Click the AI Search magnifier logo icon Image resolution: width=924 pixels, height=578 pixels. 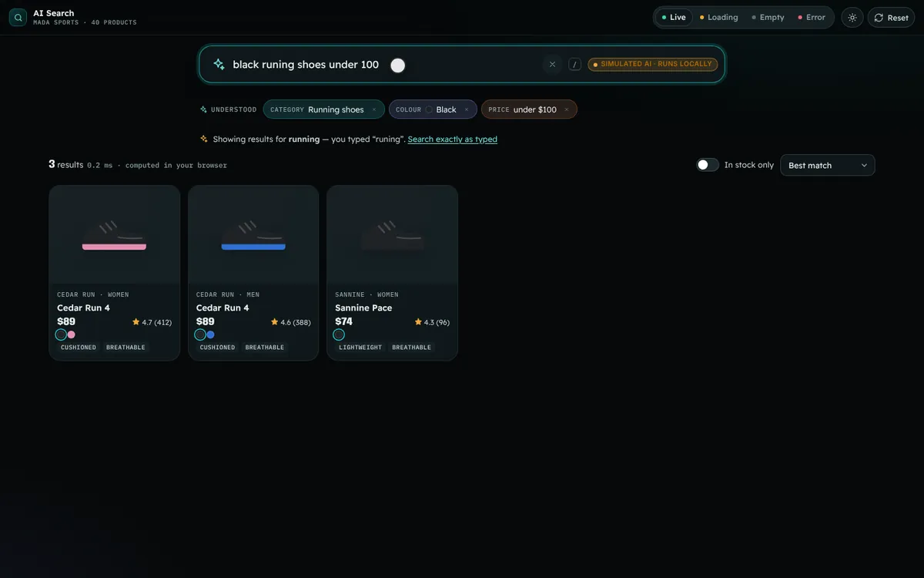[18, 17]
